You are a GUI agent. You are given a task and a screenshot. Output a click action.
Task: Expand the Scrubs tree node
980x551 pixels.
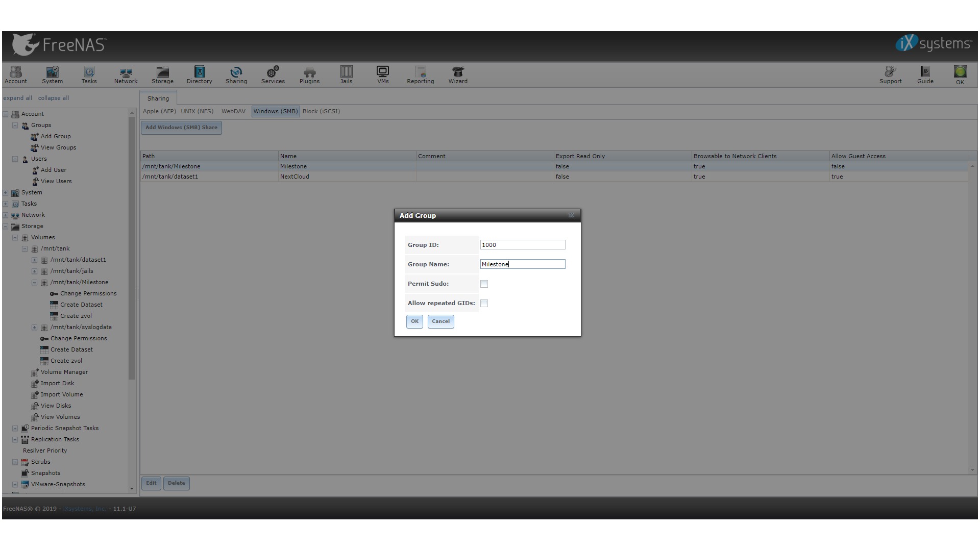[15, 462]
